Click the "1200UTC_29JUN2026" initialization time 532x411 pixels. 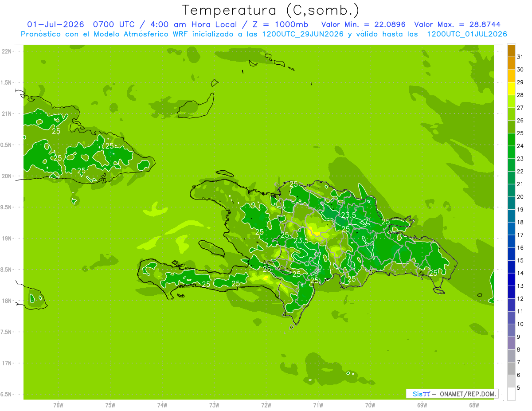coord(303,34)
